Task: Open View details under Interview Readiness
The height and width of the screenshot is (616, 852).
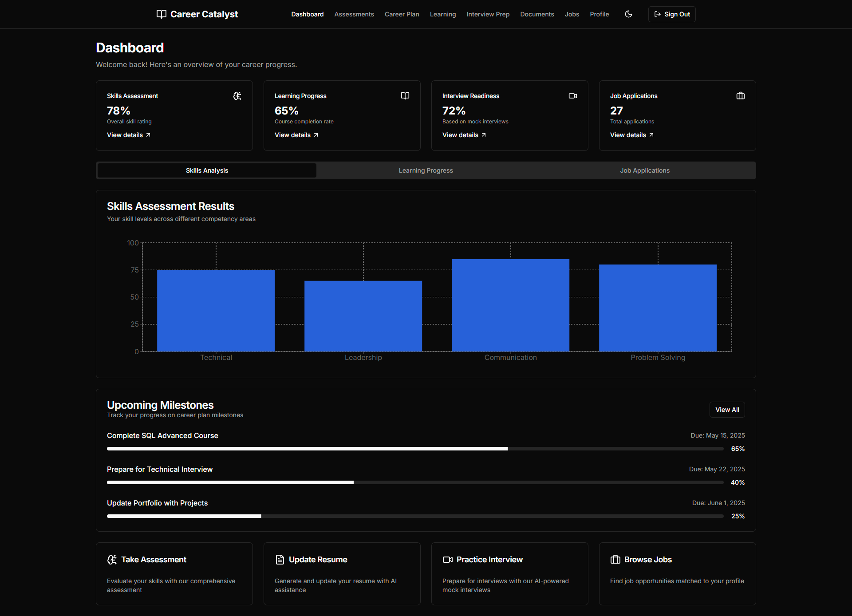Action: (464, 135)
